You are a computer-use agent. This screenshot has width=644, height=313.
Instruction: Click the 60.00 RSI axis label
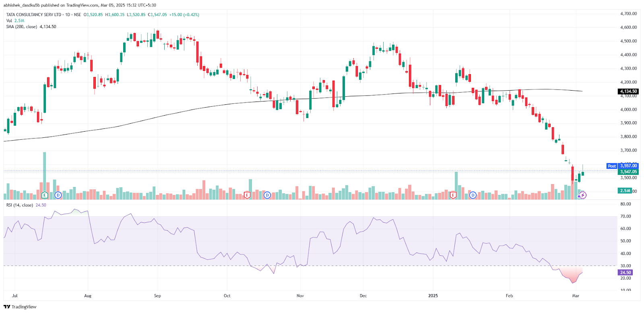[x=625, y=229]
